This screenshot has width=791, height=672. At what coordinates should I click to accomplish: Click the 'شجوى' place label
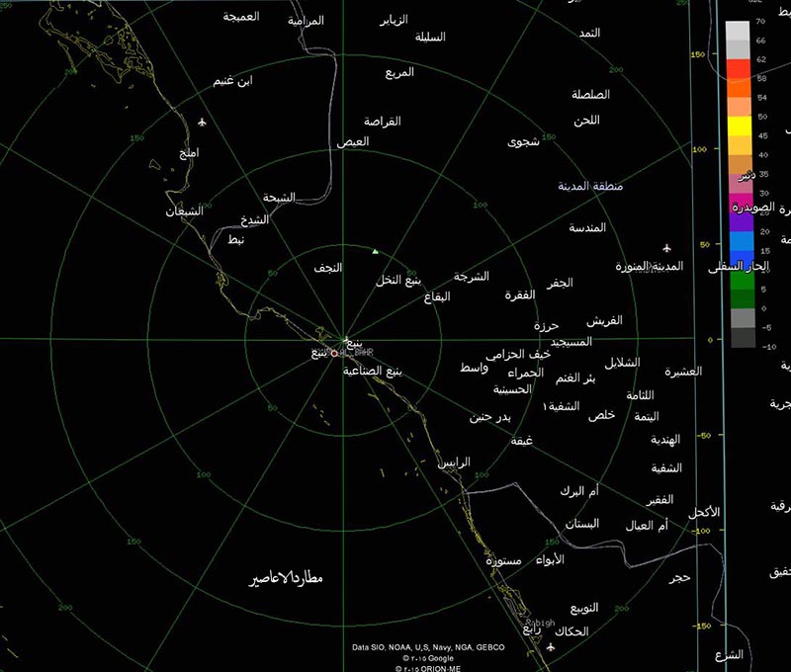(523, 142)
